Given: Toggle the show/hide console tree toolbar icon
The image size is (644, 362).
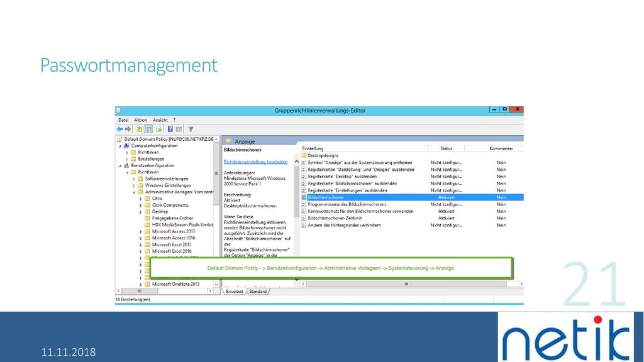Looking at the screenshot, I should pyautogui.click(x=148, y=129).
